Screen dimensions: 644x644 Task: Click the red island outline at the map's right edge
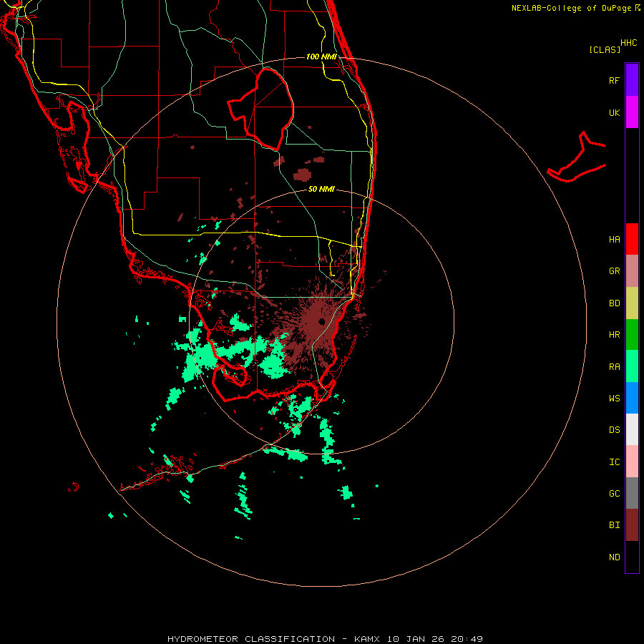[x=577, y=157]
